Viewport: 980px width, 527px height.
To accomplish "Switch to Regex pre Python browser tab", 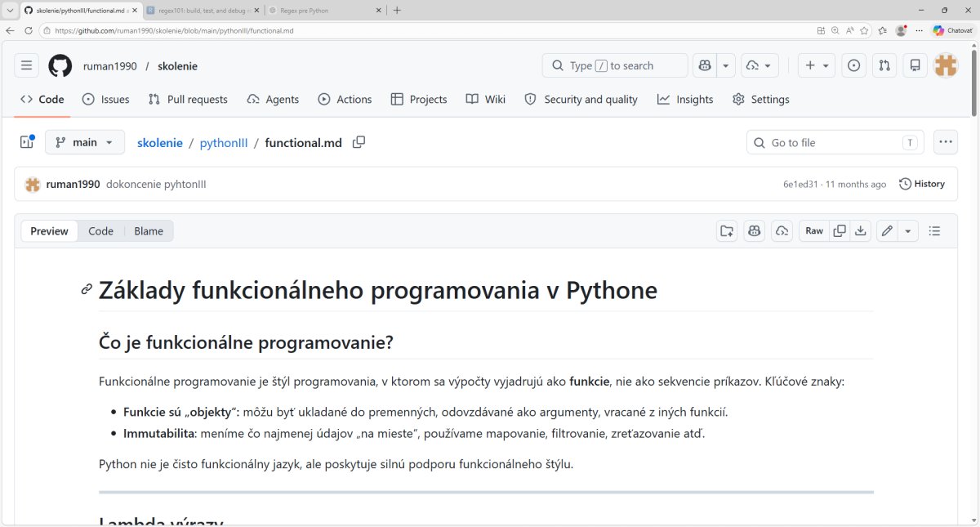I will click(x=325, y=10).
